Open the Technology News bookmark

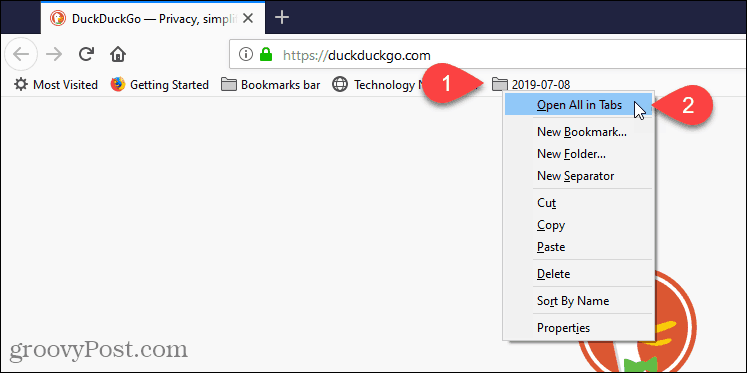click(x=376, y=85)
